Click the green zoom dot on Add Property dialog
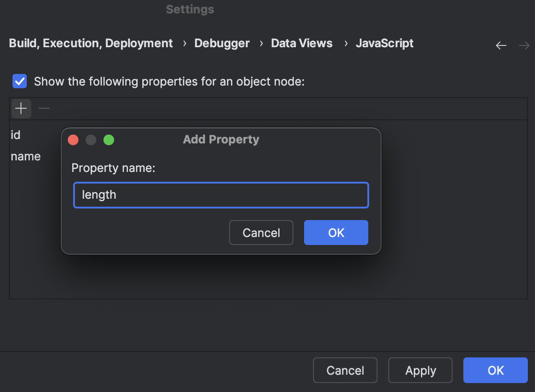This screenshot has width=535, height=392. [109, 139]
